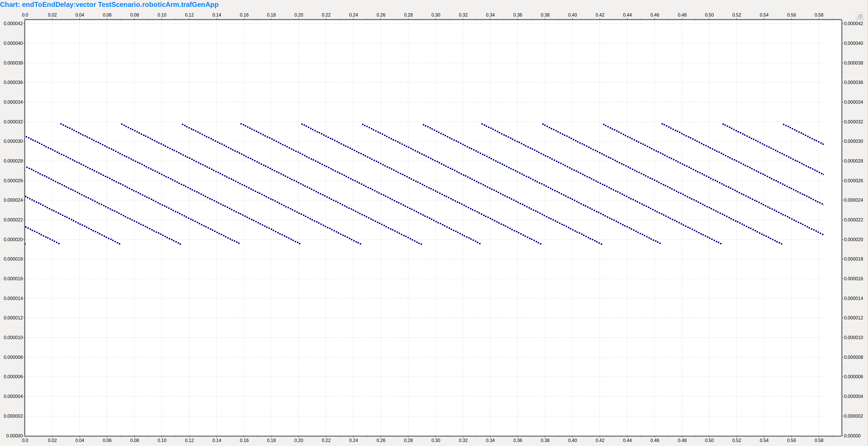868x446 pixels.
Task: Click bottom x-axis label 0.40
Action: [572, 440]
